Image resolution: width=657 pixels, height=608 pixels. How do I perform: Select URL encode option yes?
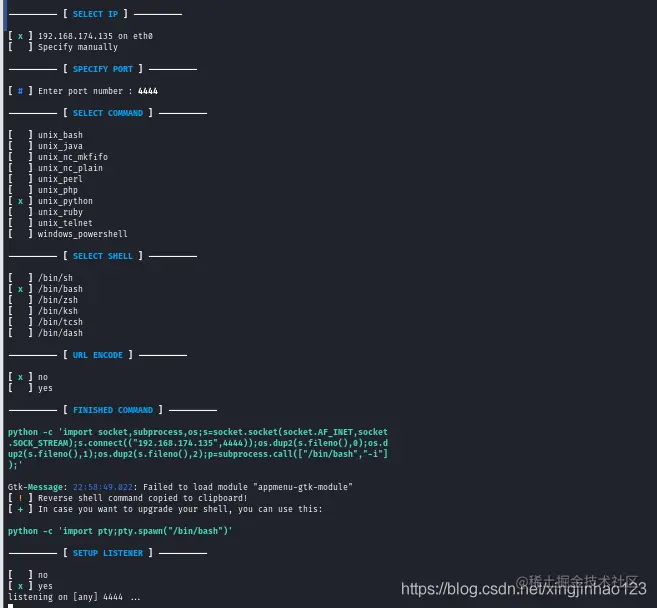pyautogui.click(x=31, y=388)
